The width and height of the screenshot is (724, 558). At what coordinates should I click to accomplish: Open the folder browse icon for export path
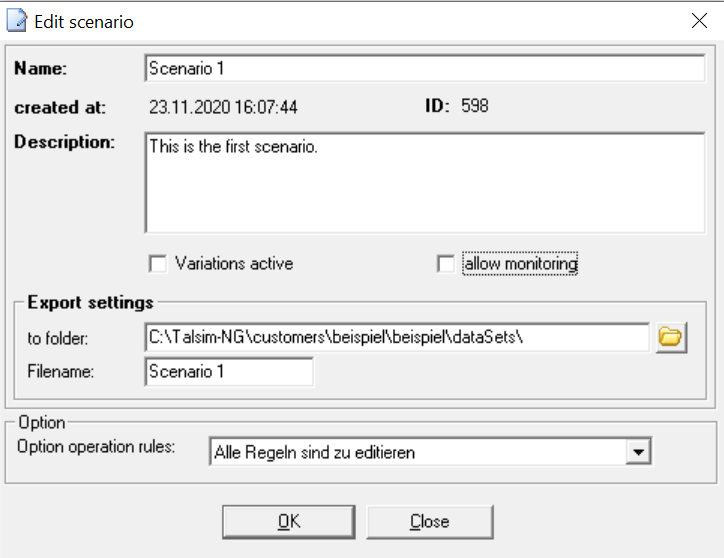click(670, 338)
